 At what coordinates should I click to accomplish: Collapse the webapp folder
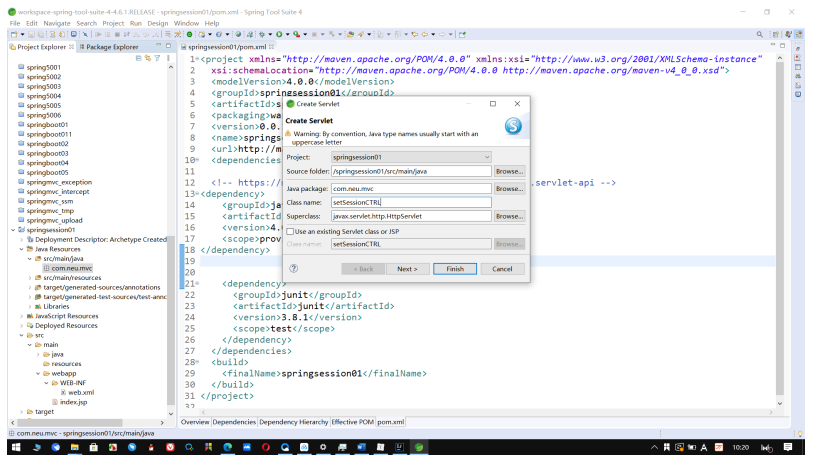[x=38, y=373]
